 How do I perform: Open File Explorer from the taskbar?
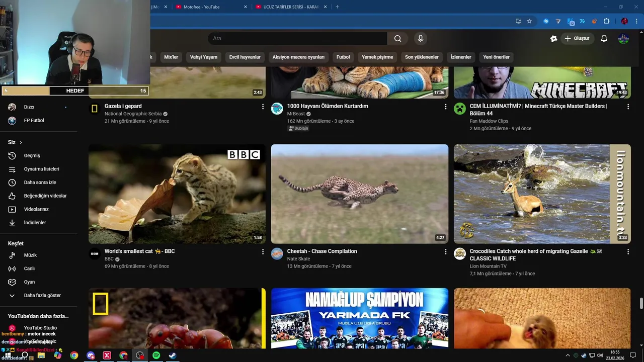point(41,355)
